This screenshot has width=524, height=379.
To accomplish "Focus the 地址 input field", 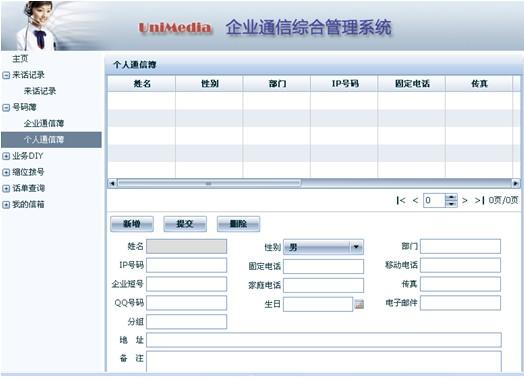I will [x=324, y=340].
